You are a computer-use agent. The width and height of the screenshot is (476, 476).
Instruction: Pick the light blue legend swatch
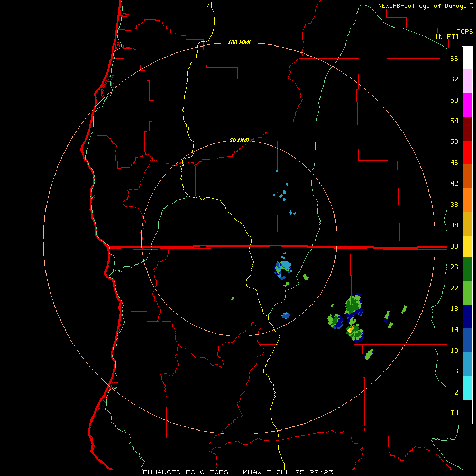pyautogui.click(x=467, y=363)
